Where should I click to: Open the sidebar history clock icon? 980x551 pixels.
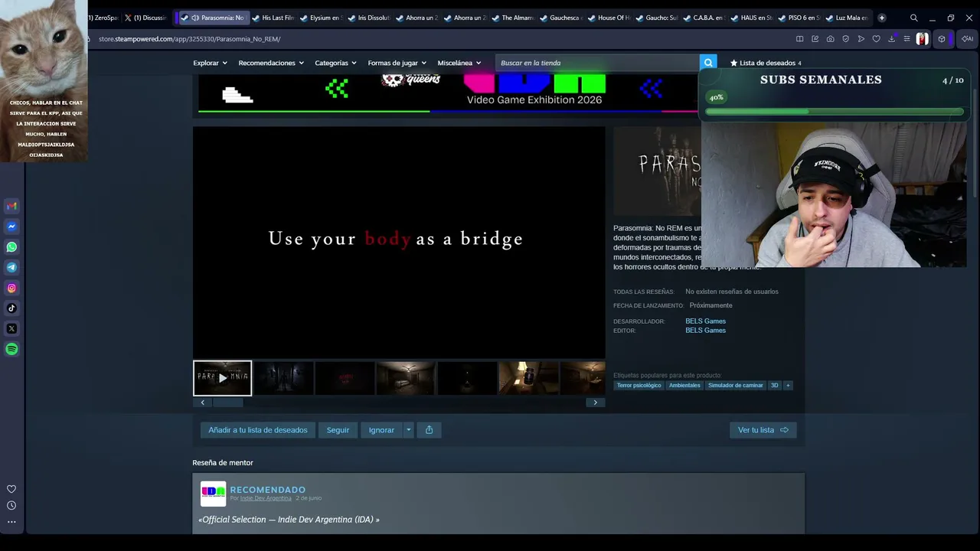(x=11, y=505)
